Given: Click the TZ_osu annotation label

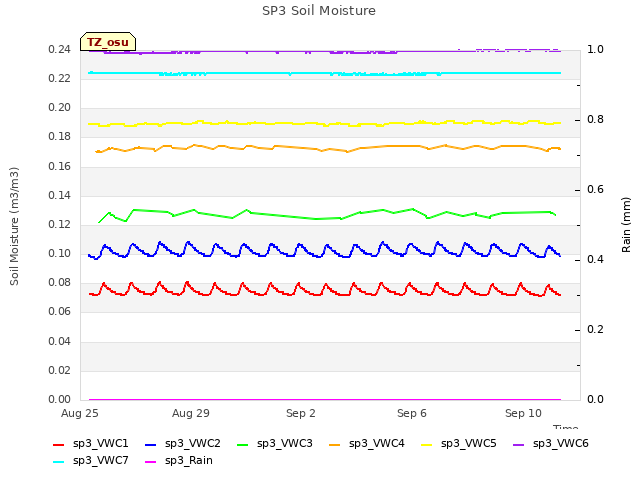Looking at the screenshot, I should coord(108,42).
